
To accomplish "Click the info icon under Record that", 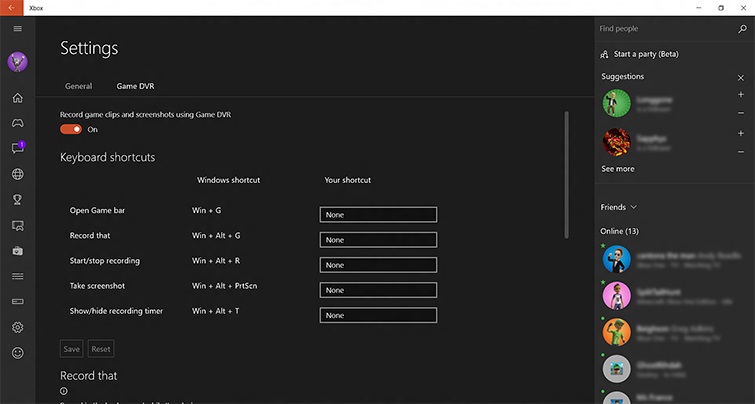I will [64, 391].
